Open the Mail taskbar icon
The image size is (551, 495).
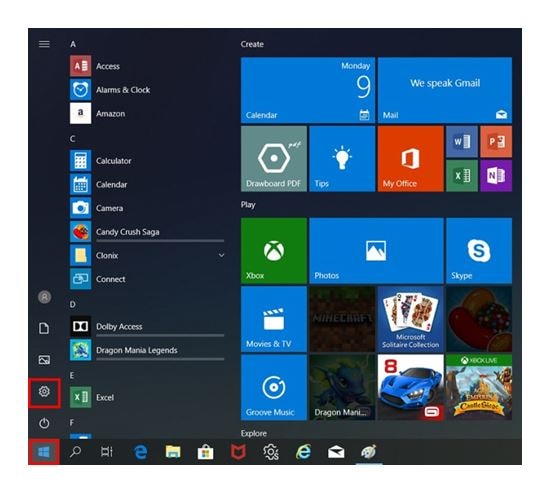point(336,452)
